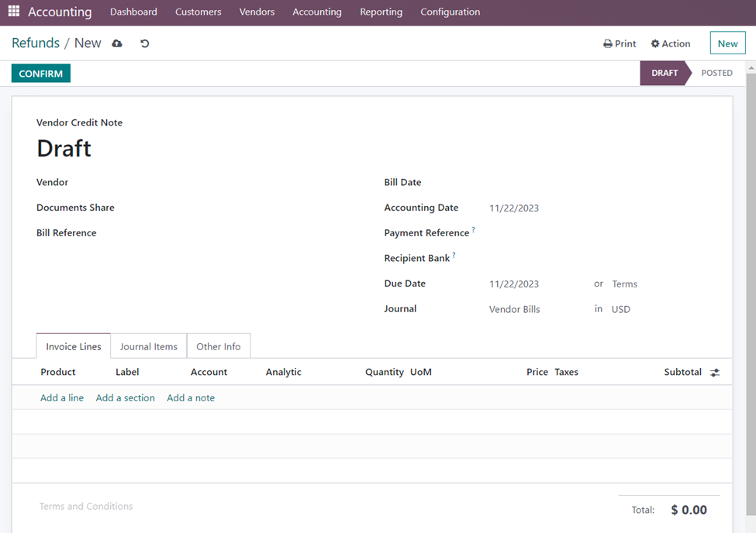Click Add a line link
The image size is (756, 533).
point(62,397)
